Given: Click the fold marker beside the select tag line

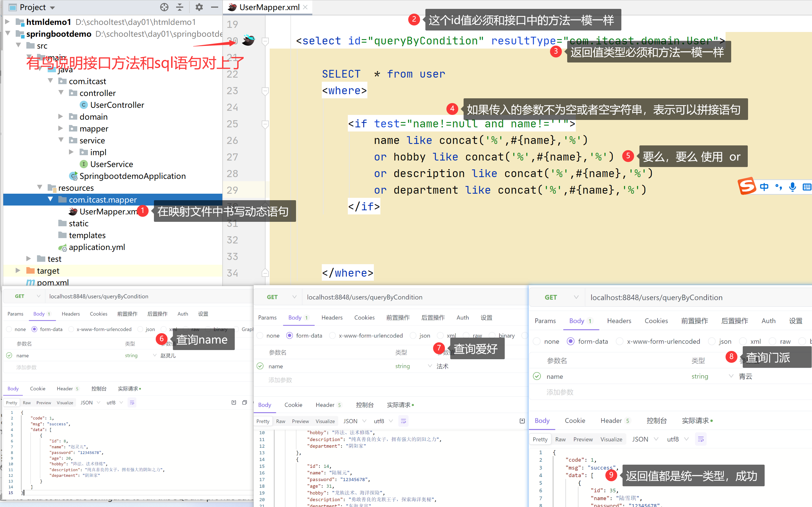Looking at the screenshot, I should tap(265, 41).
